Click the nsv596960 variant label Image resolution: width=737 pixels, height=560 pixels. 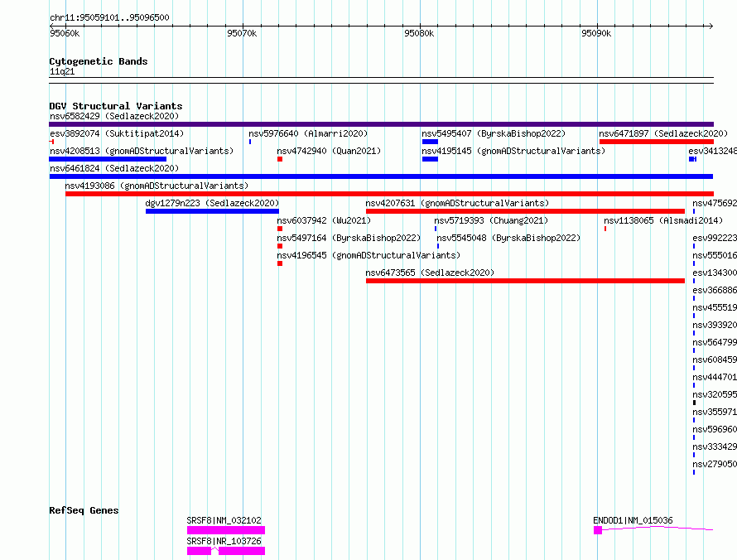point(715,429)
